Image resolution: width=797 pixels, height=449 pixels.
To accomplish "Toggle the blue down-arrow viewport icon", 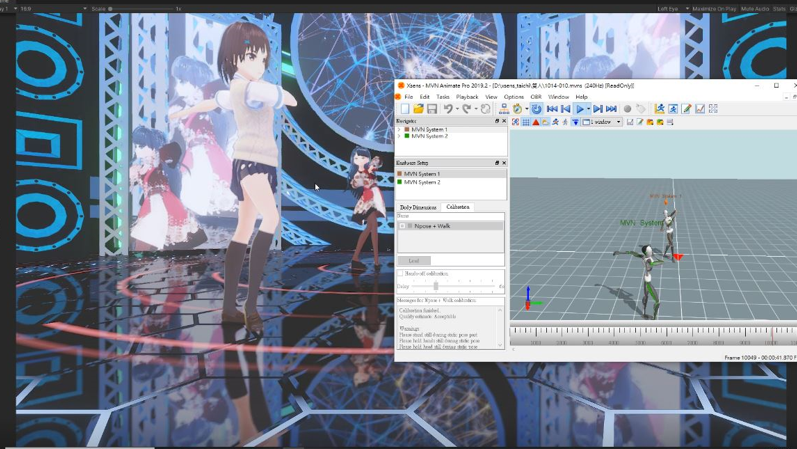I will [575, 122].
